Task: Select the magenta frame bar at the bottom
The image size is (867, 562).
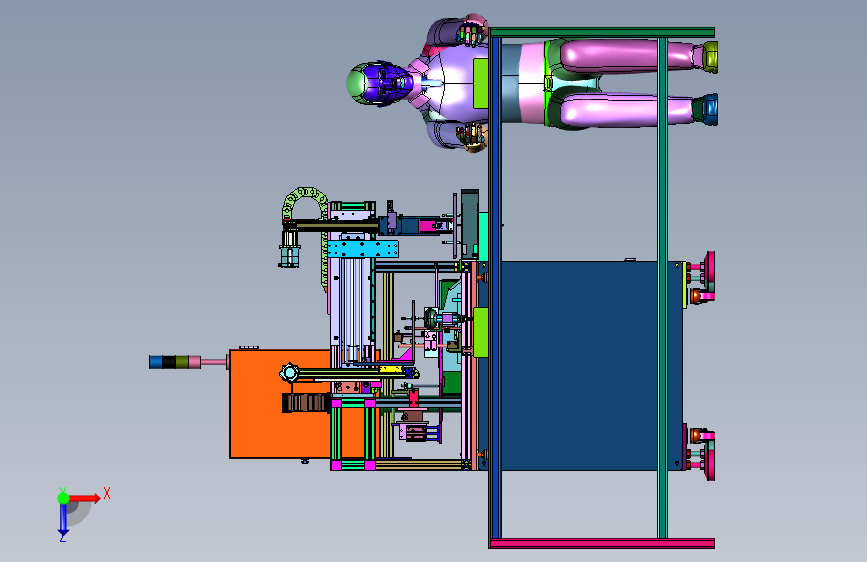Action: 602,544
